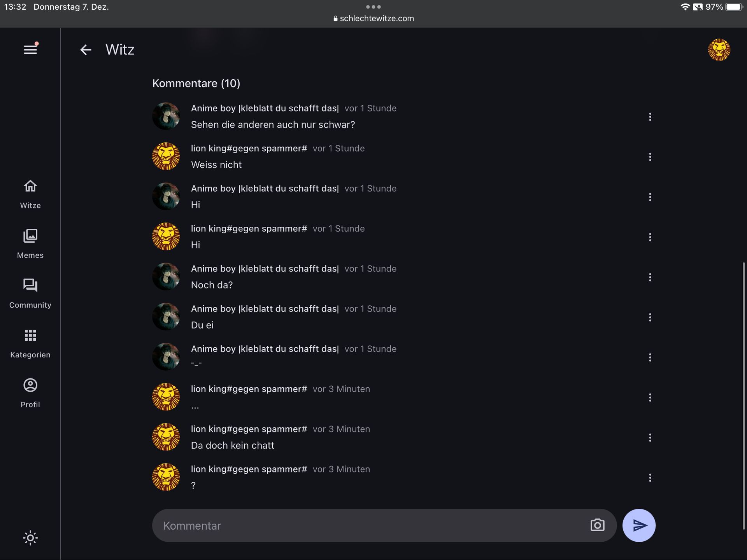
Task: Click the hamburger menu icon
Action: click(30, 49)
